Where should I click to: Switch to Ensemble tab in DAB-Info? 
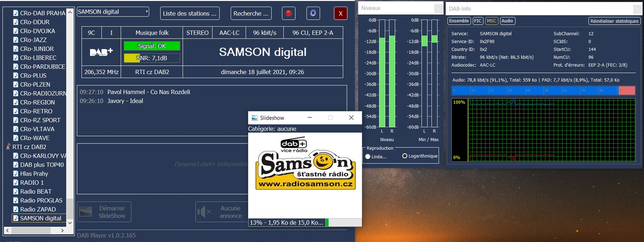pos(459,21)
